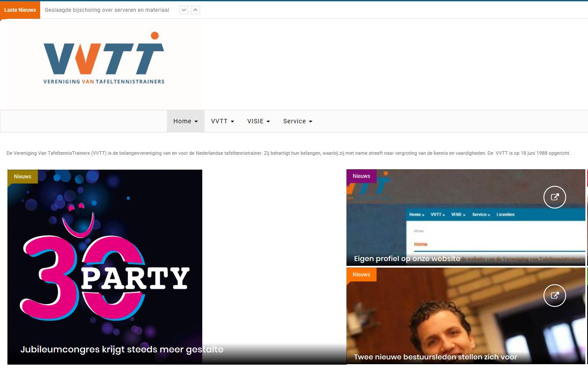Click orange Nieuws tag on bestuursleden card

[x=361, y=274]
